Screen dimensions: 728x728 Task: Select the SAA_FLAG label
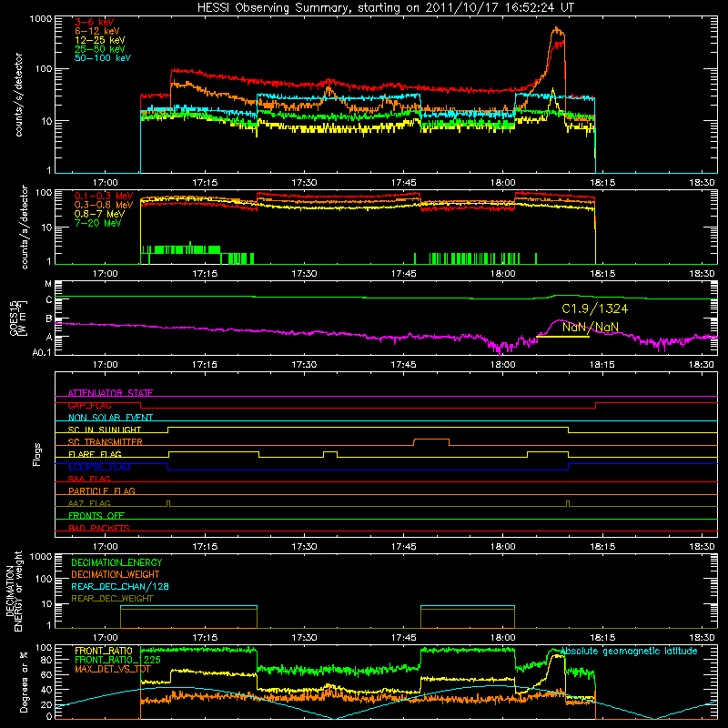click(89, 479)
